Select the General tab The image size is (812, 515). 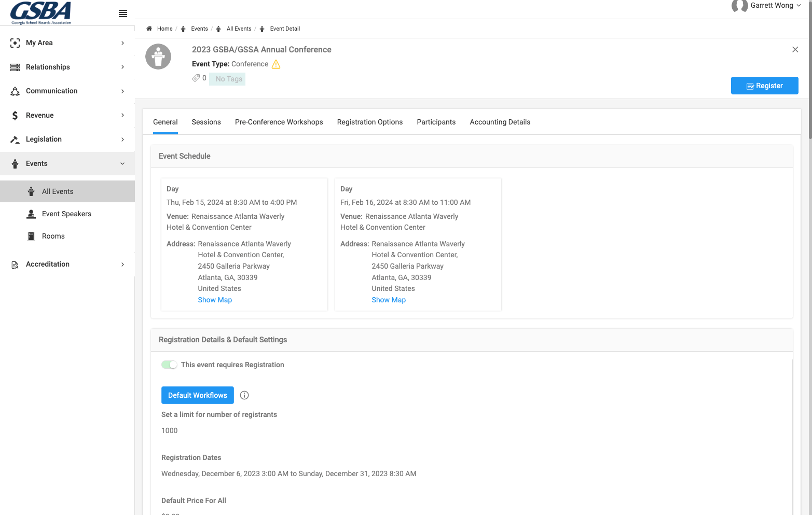166,122
